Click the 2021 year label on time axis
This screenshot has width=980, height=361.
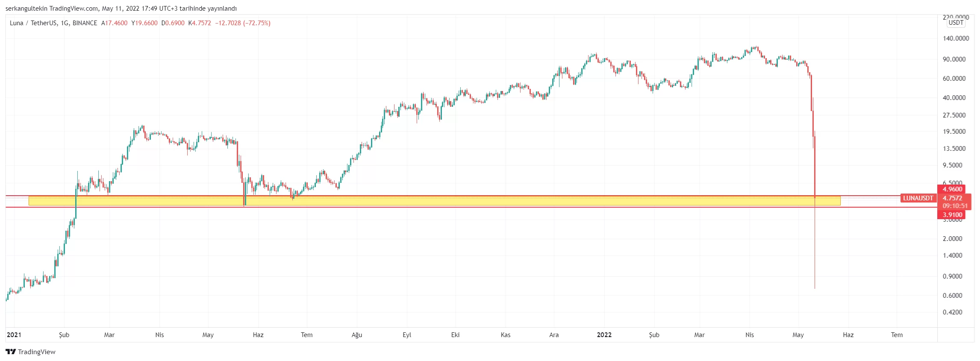click(14, 335)
